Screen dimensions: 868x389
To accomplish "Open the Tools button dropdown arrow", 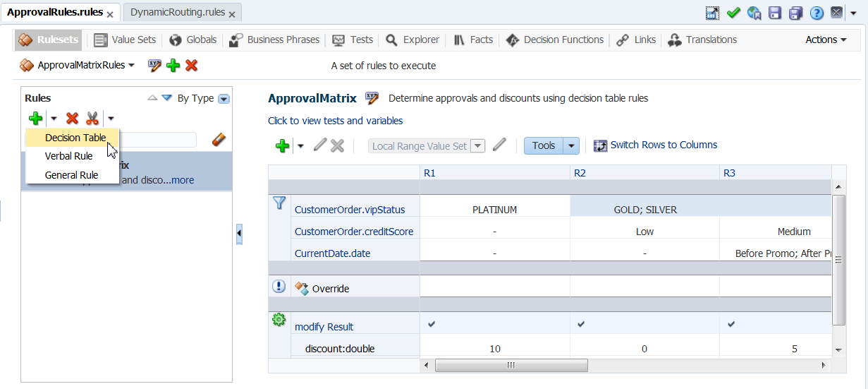I will (x=571, y=146).
